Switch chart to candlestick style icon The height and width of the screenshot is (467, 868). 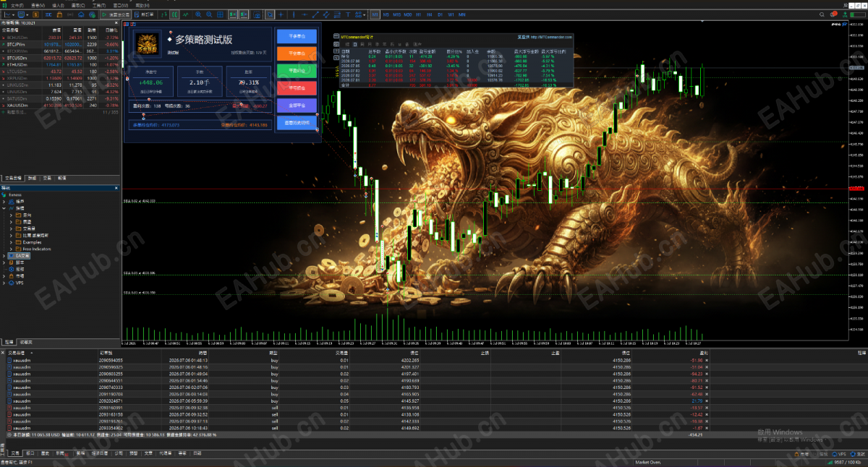[x=174, y=14]
